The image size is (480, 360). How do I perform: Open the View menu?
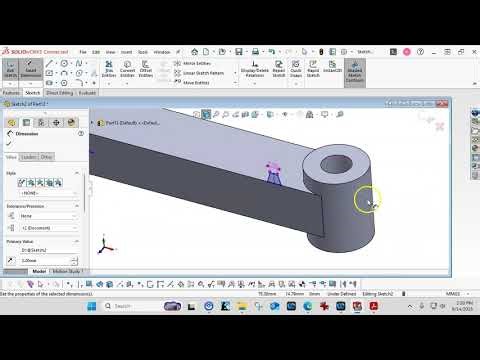[x=110, y=52]
